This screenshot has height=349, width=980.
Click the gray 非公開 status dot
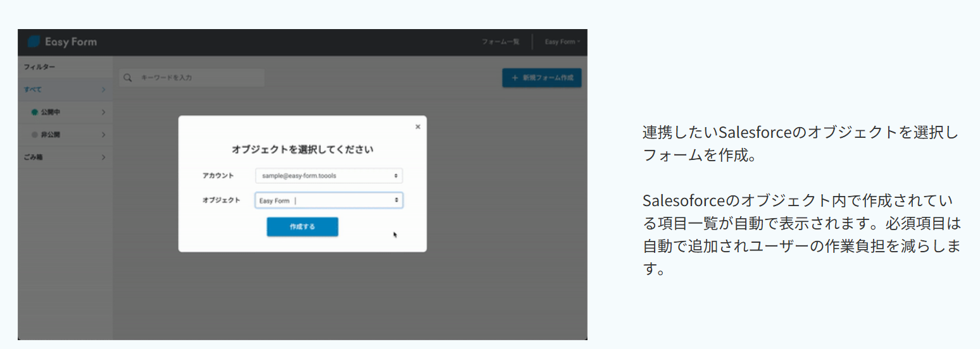click(x=35, y=135)
